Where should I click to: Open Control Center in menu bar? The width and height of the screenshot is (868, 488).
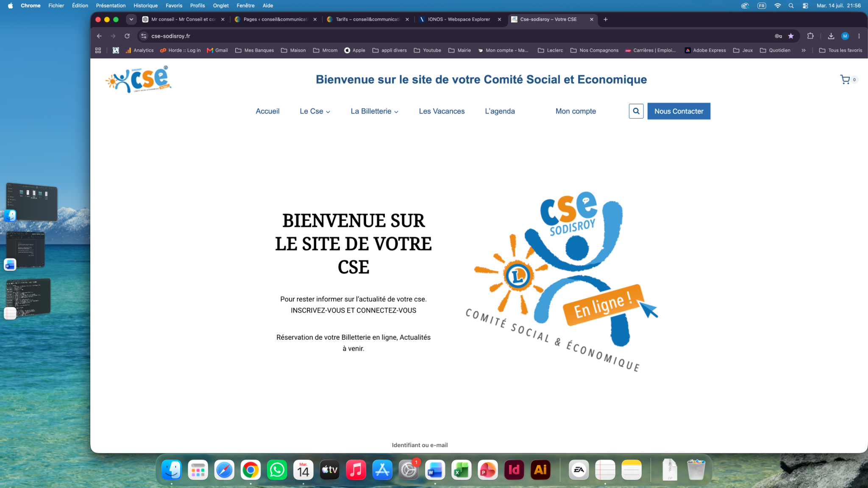pyautogui.click(x=805, y=6)
